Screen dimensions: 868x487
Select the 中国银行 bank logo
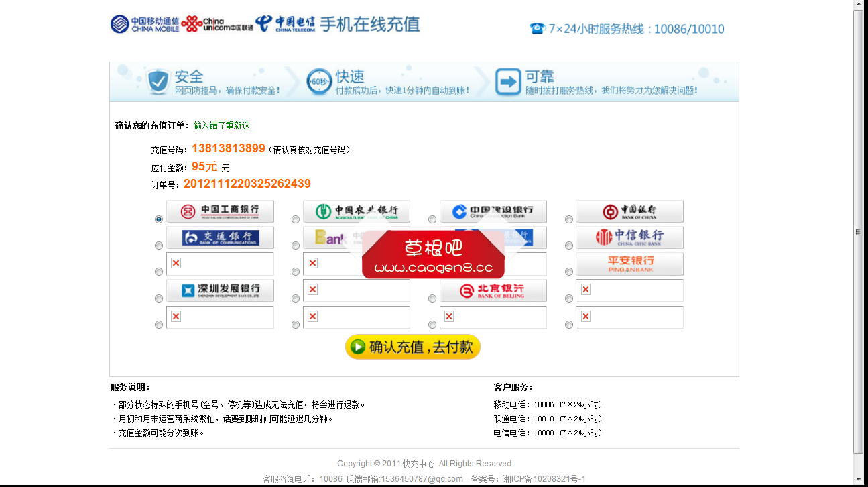[x=629, y=211]
